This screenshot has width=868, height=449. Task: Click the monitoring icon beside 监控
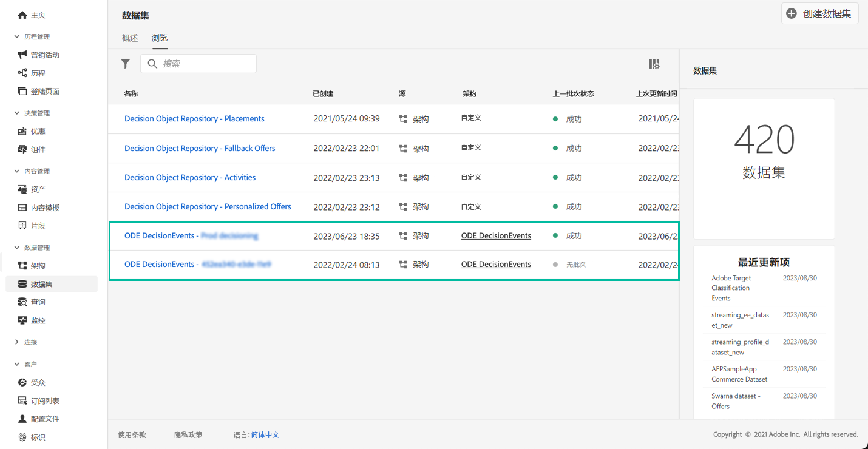click(22, 320)
